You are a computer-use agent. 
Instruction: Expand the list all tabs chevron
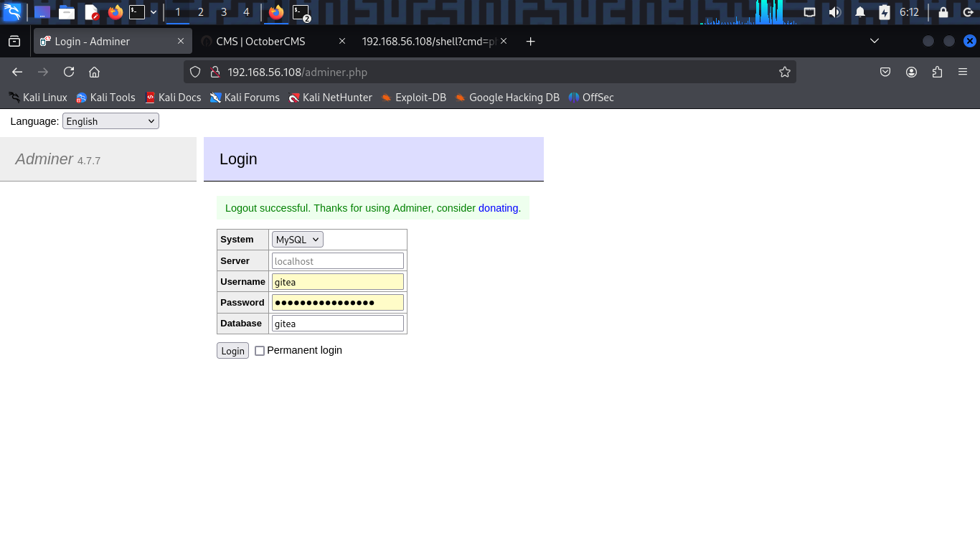point(874,42)
